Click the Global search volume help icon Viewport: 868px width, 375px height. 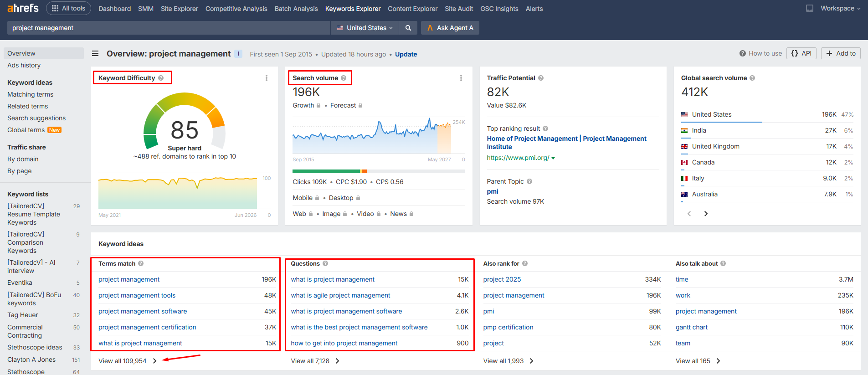[x=752, y=78]
